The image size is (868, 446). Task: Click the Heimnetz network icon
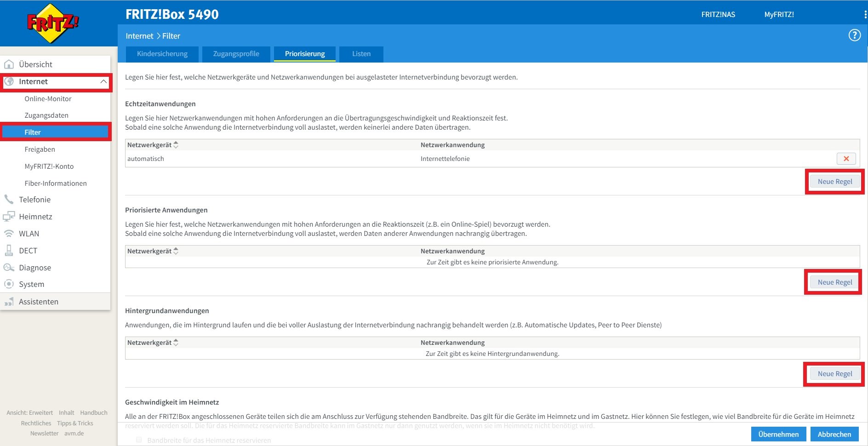[9, 217]
